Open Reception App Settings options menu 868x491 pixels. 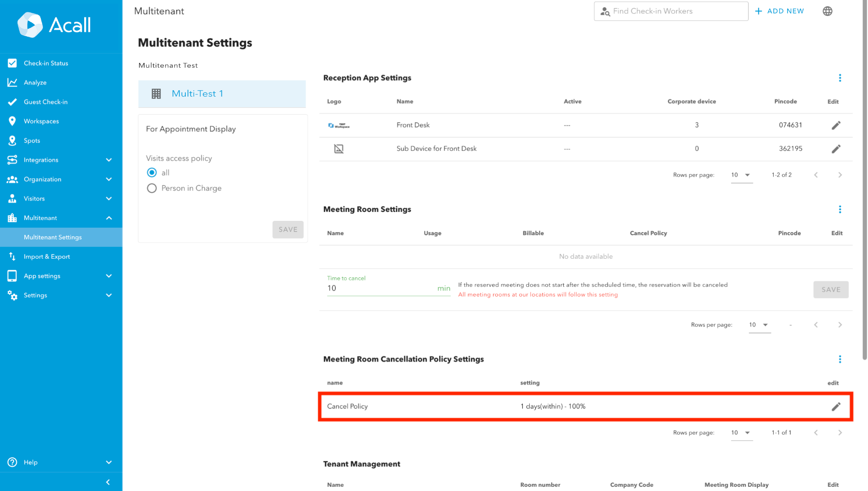click(840, 78)
